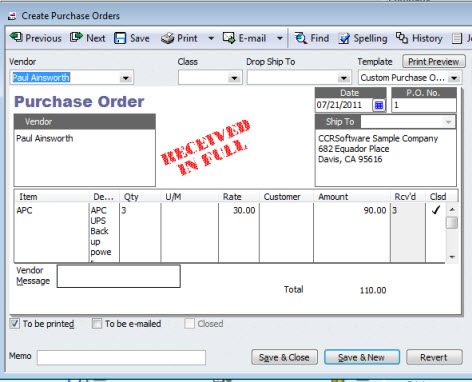
Task: Click the Print Preview button
Action: (x=434, y=62)
